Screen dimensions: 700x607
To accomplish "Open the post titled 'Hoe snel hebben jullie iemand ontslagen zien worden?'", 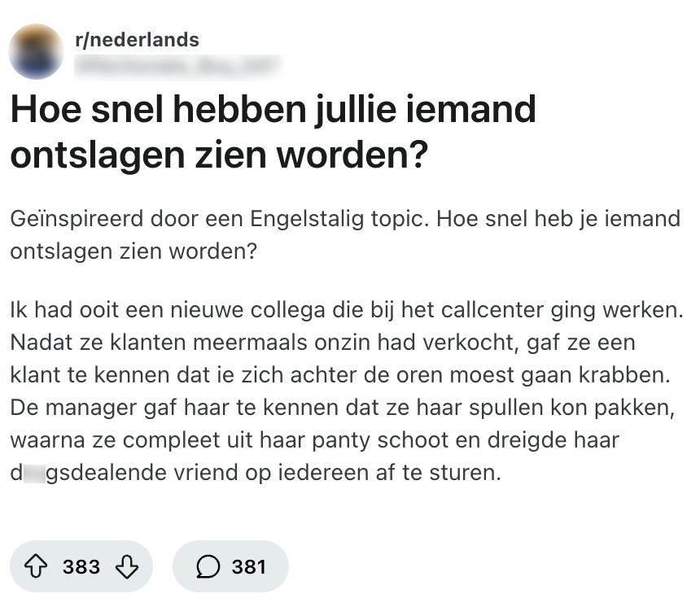I will pyautogui.click(x=273, y=130).
